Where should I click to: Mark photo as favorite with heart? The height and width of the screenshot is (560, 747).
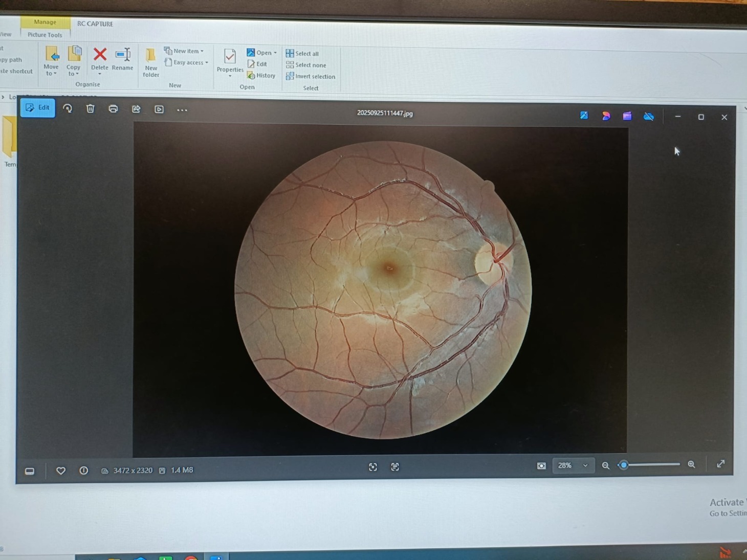(x=61, y=471)
